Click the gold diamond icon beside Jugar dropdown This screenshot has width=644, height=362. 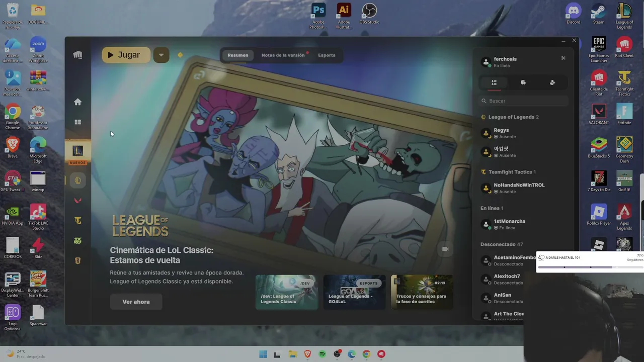click(x=180, y=55)
